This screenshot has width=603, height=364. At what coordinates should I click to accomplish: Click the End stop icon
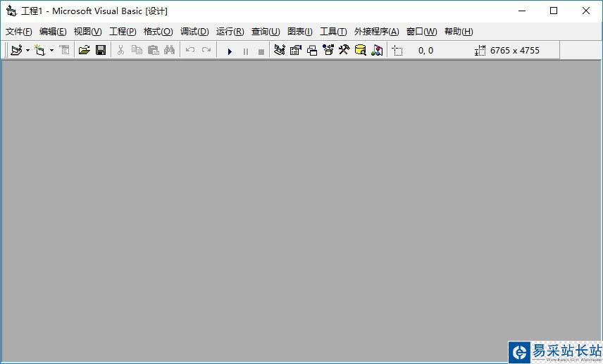pyautogui.click(x=261, y=52)
